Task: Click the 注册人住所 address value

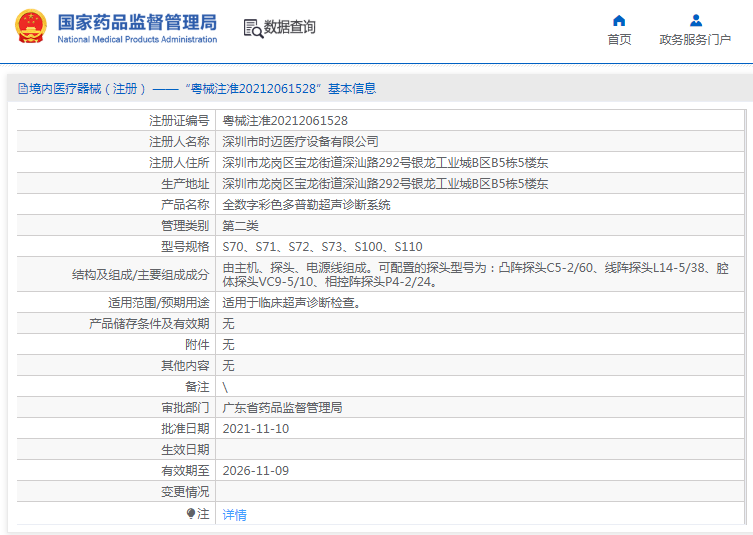Action: tap(385, 163)
